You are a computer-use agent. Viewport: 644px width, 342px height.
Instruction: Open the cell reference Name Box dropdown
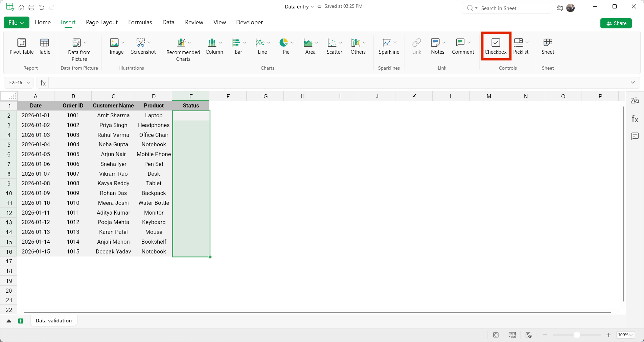point(29,82)
